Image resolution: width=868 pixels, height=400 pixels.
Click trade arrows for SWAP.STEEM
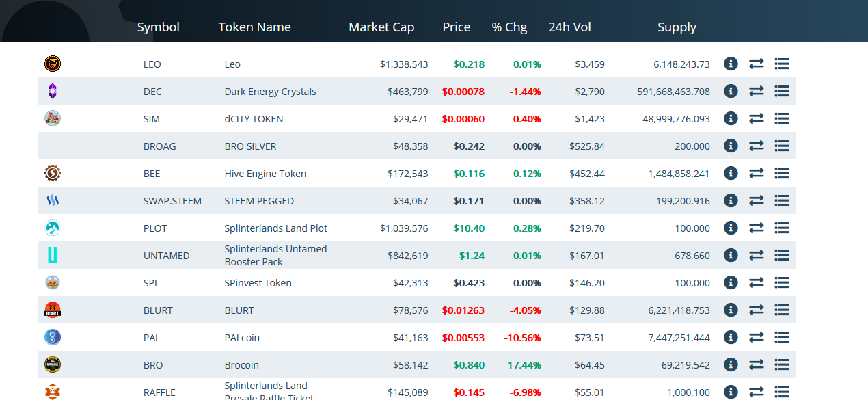756,200
